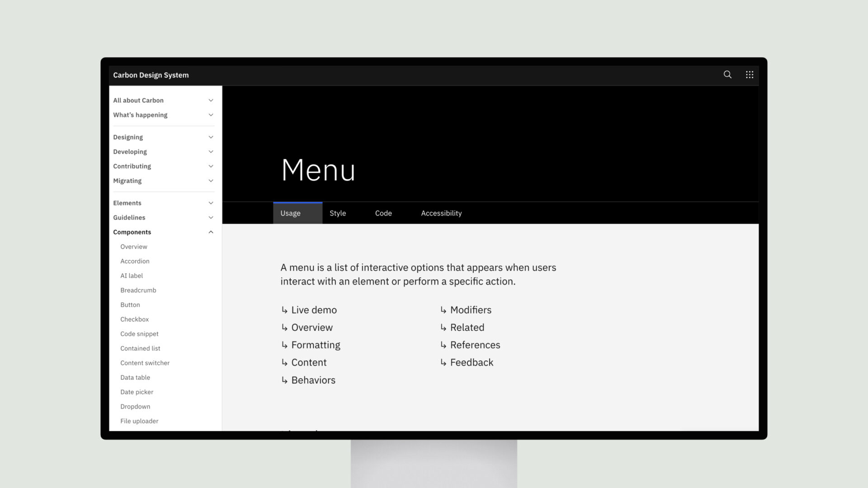Expand the Contributing section chevron
Viewport: 868px width, 488px height.
212,166
